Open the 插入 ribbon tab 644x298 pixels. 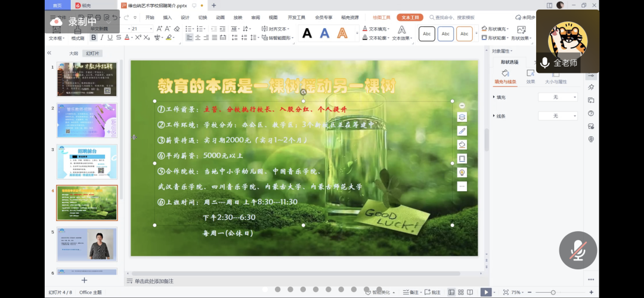coord(168,17)
